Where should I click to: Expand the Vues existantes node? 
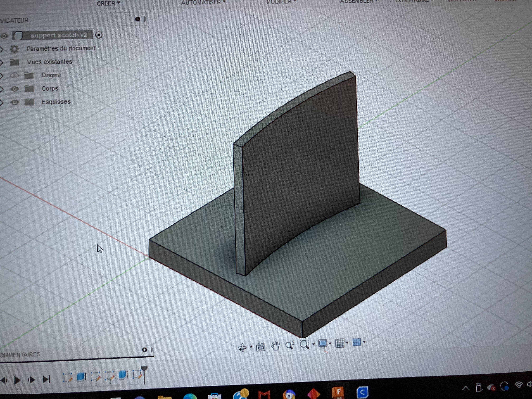click(2, 63)
